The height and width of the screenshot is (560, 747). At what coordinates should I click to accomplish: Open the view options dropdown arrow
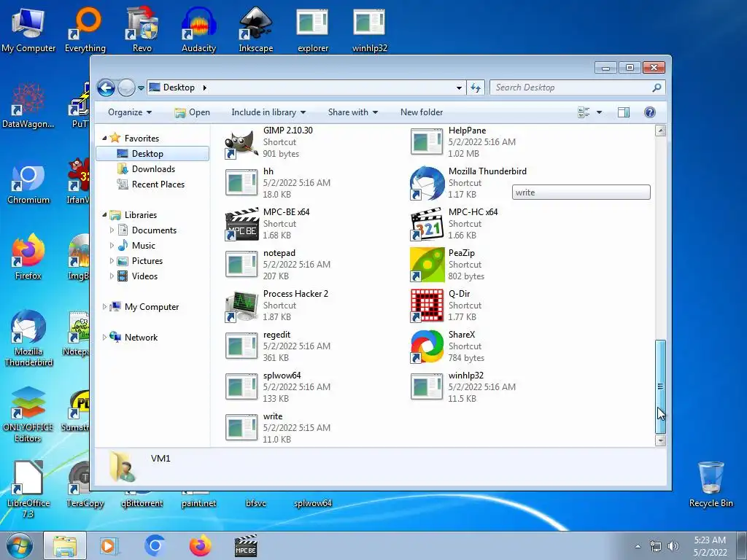(599, 112)
